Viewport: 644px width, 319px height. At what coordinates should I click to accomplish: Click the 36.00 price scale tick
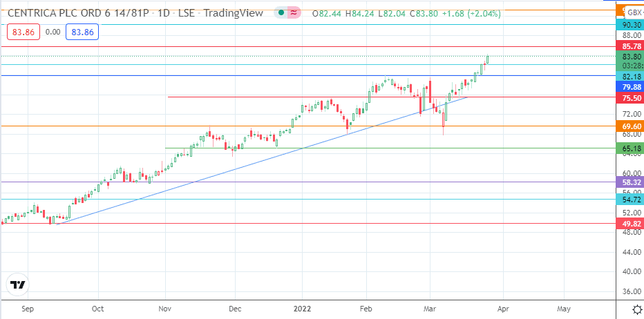pos(632,291)
